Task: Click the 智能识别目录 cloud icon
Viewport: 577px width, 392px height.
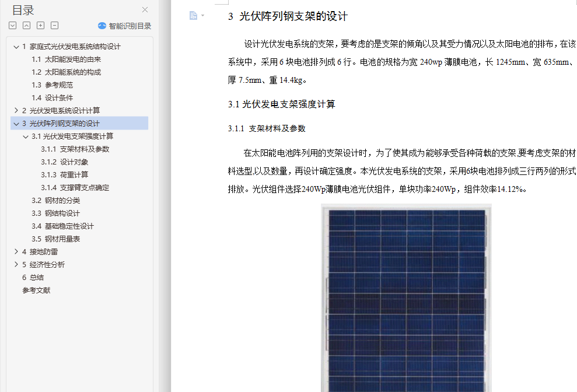Action: [x=102, y=26]
